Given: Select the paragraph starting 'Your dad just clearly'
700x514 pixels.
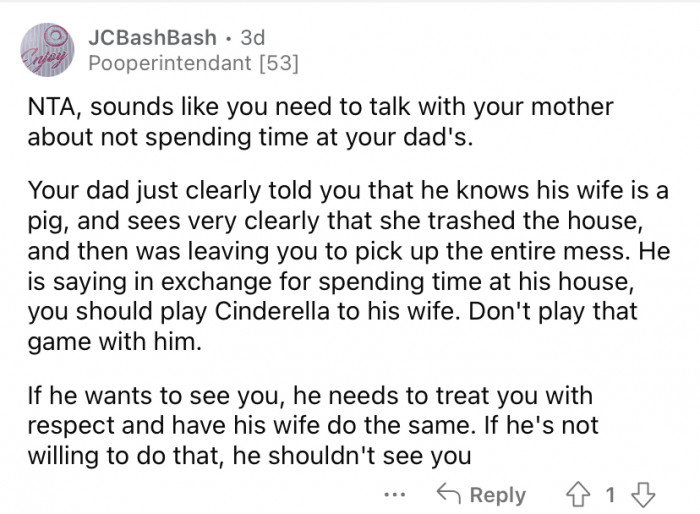Looking at the screenshot, I should 349,266.
